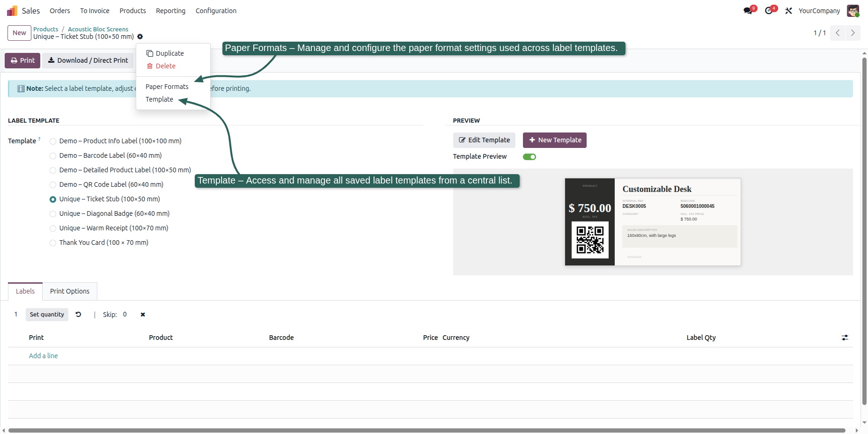The width and height of the screenshot is (868, 434).
Task: Click the Sales app logo icon
Action: click(x=12, y=11)
